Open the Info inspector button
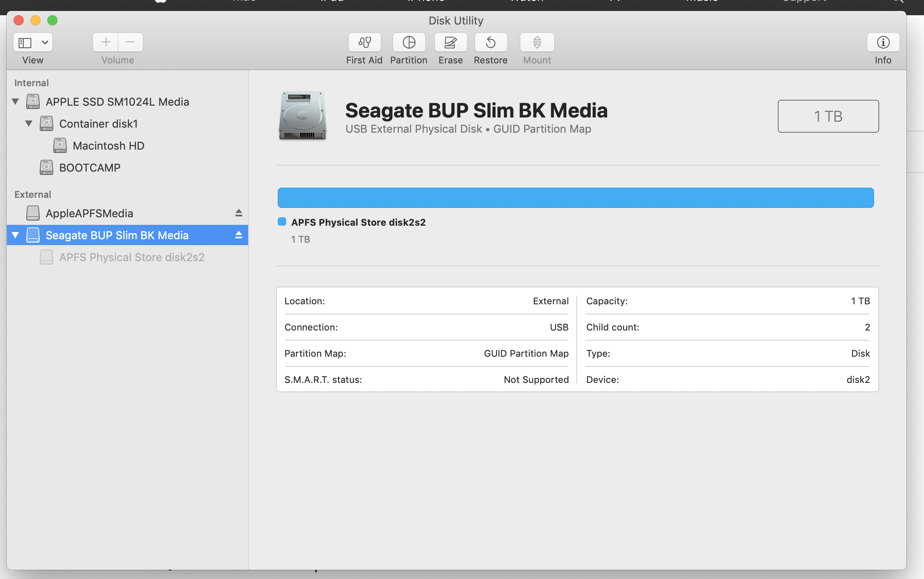924x579 pixels. pyautogui.click(x=883, y=43)
